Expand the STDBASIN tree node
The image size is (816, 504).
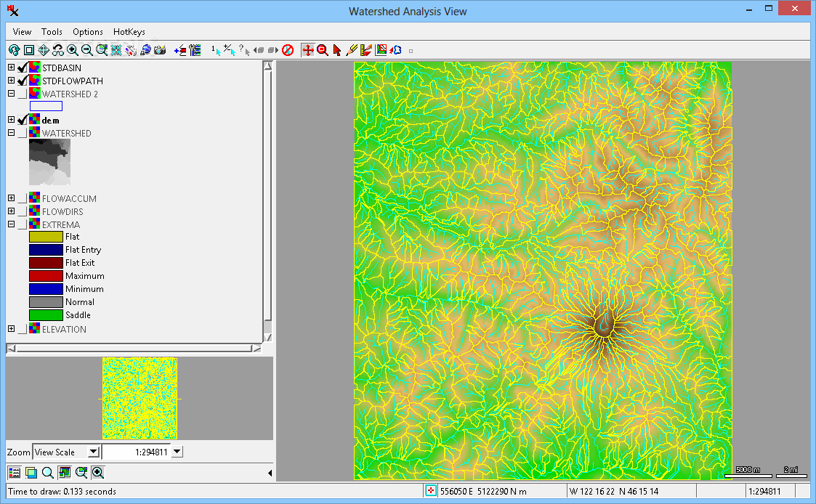[x=11, y=67]
